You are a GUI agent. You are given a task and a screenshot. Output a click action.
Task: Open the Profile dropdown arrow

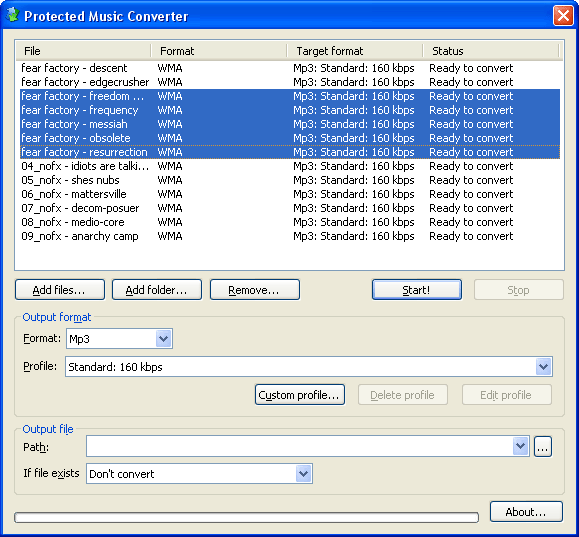[543, 366]
